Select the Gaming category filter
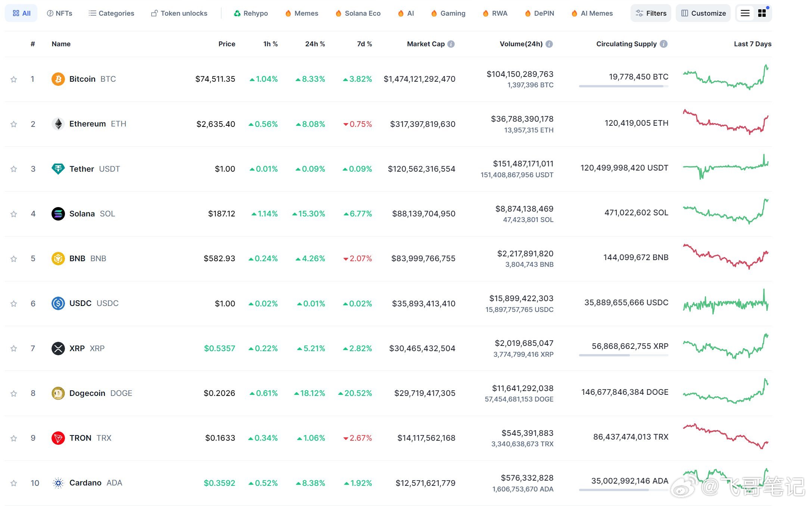 pyautogui.click(x=448, y=13)
